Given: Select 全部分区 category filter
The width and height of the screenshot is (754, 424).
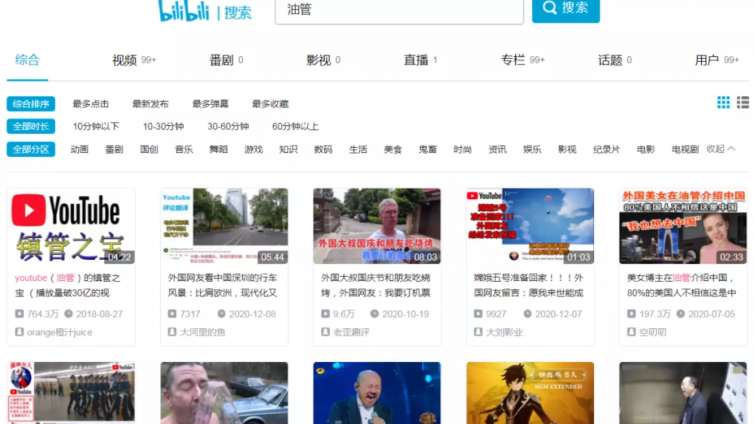Looking at the screenshot, I should coord(31,150).
